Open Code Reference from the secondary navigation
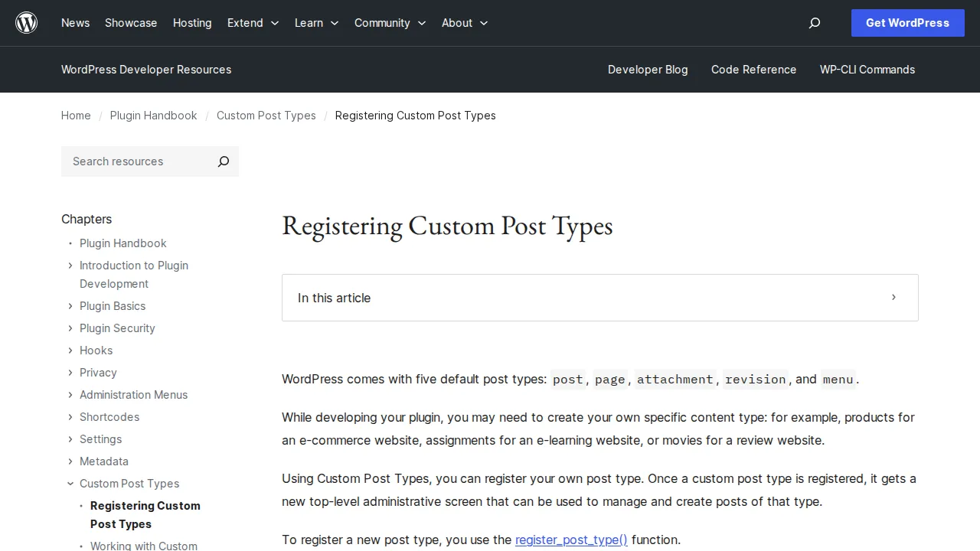 [x=753, y=70]
